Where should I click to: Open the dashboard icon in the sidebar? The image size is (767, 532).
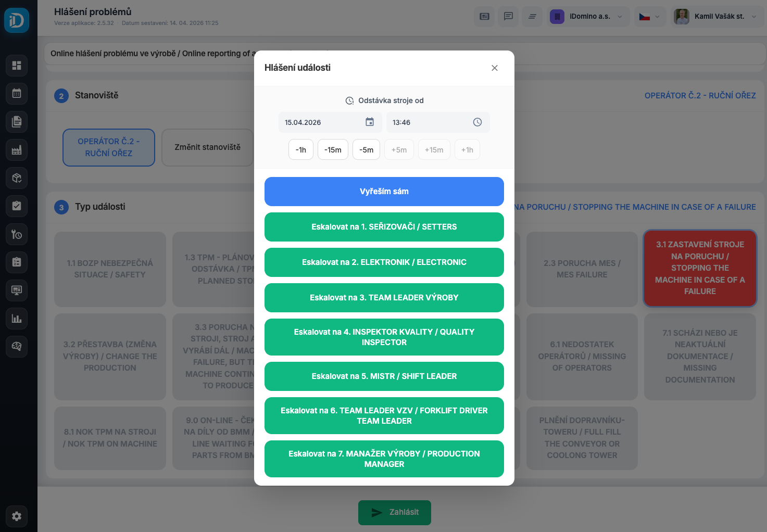(17, 66)
